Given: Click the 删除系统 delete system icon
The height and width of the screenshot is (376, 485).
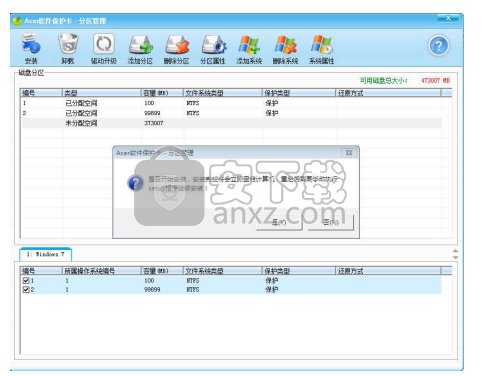Looking at the screenshot, I should click(286, 49).
